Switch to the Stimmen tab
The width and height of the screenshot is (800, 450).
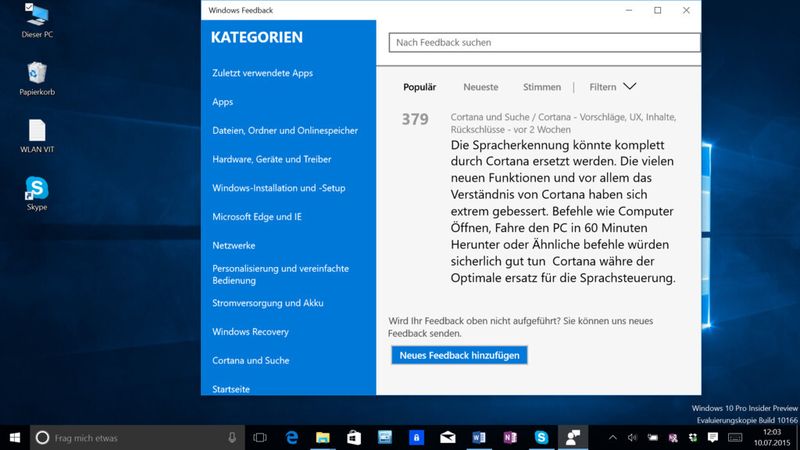pyautogui.click(x=542, y=87)
